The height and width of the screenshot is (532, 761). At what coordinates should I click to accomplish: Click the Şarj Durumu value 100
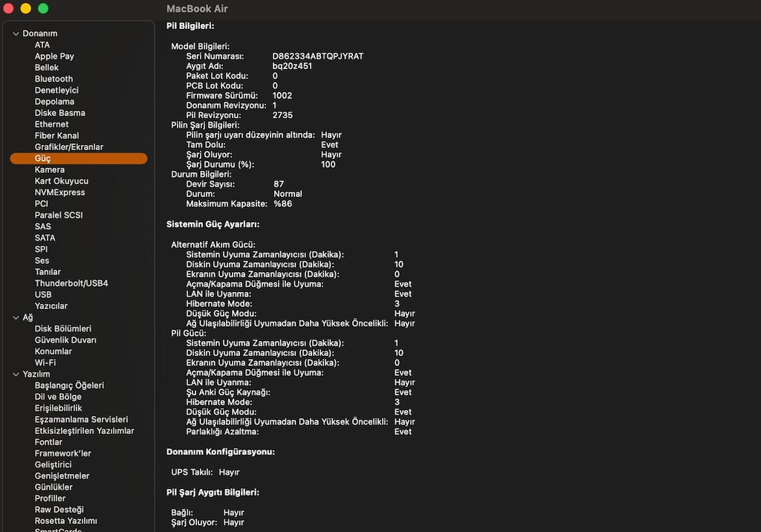[x=328, y=164]
